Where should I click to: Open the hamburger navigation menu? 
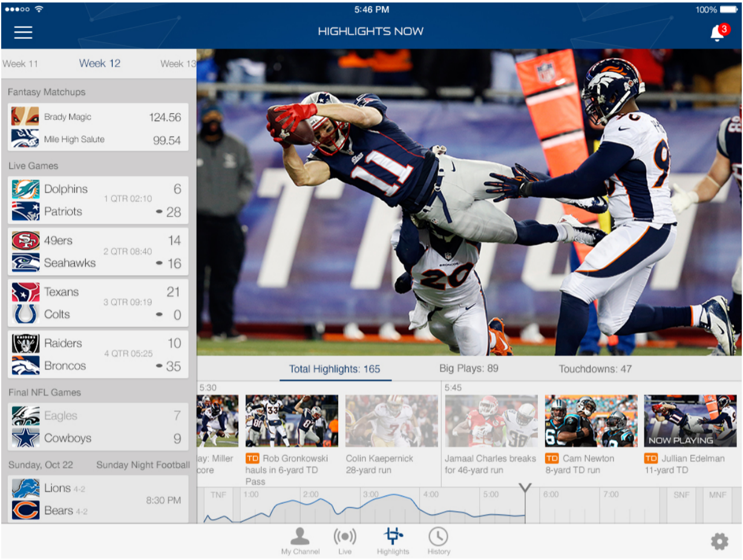click(23, 32)
